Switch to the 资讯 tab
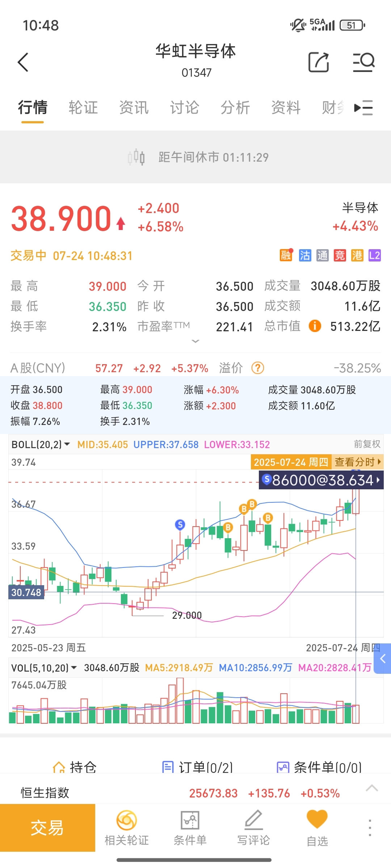This screenshot has width=391, height=868. (x=134, y=107)
